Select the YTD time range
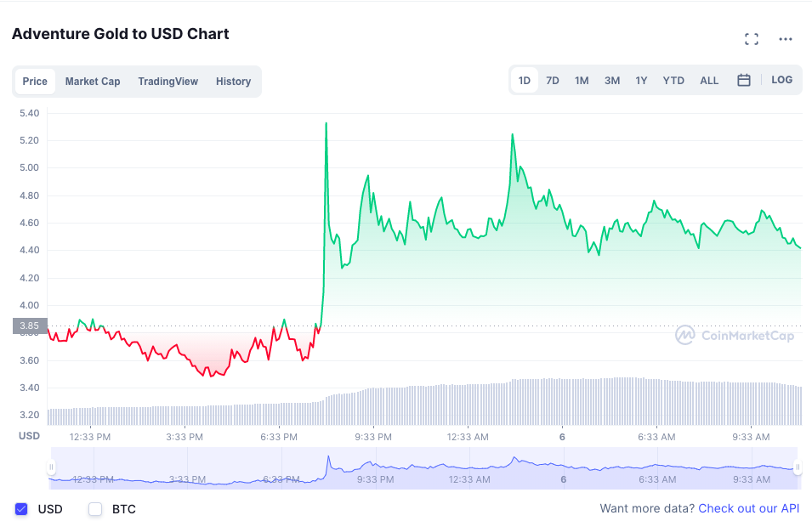The height and width of the screenshot is (521, 812). (673, 80)
